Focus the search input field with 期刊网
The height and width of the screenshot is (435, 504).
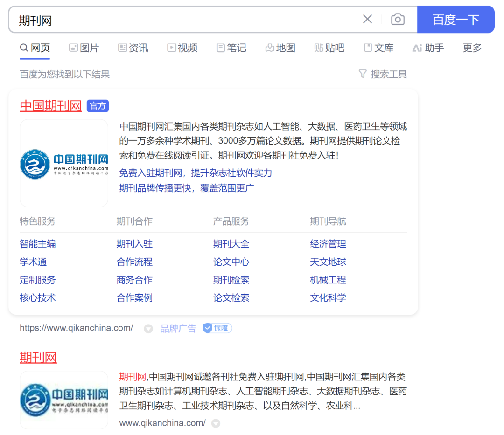point(187,20)
